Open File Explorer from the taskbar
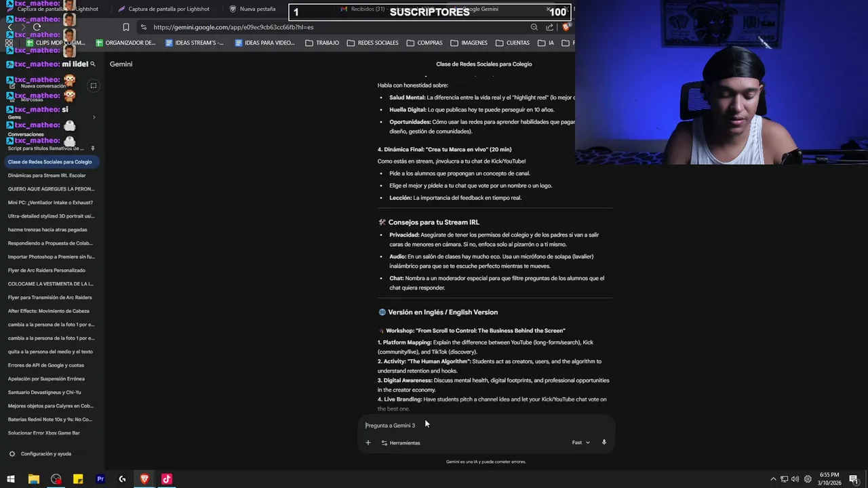The image size is (868, 488). (x=33, y=479)
